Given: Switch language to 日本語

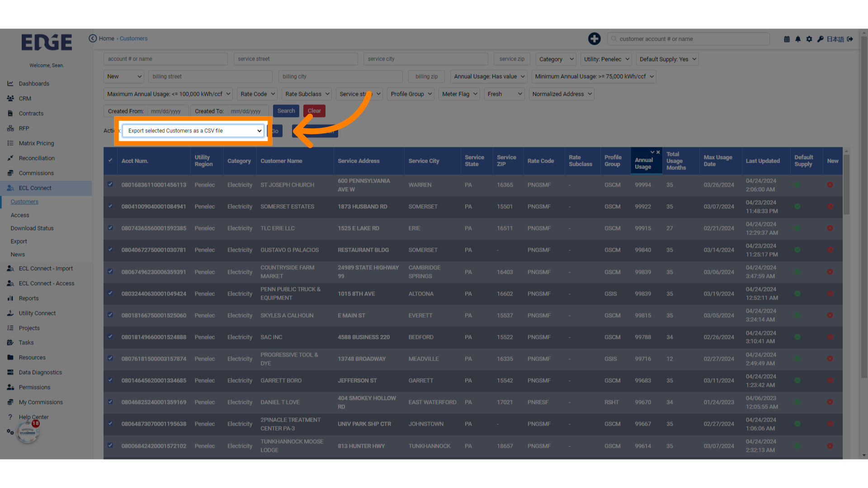Looking at the screenshot, I should coord(835,39).
